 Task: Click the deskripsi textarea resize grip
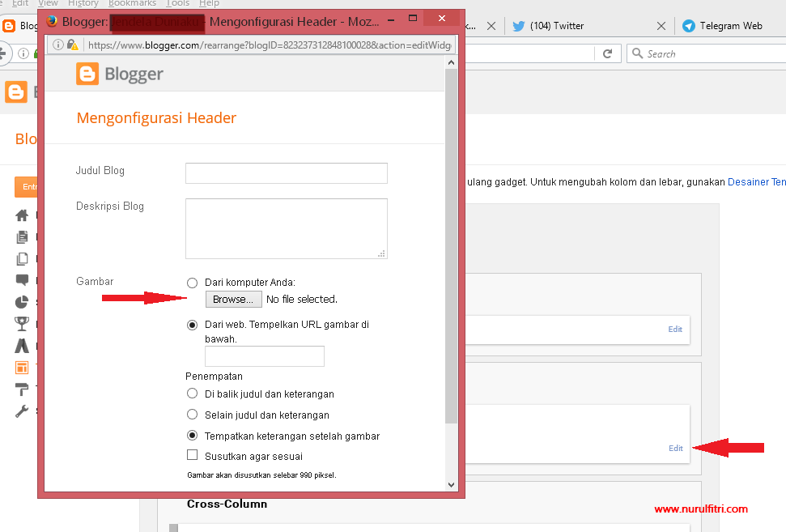pos(382,253)
